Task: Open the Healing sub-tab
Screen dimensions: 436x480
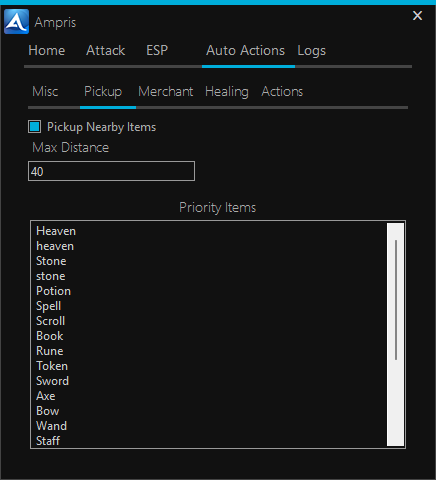Action: (227, 92)
